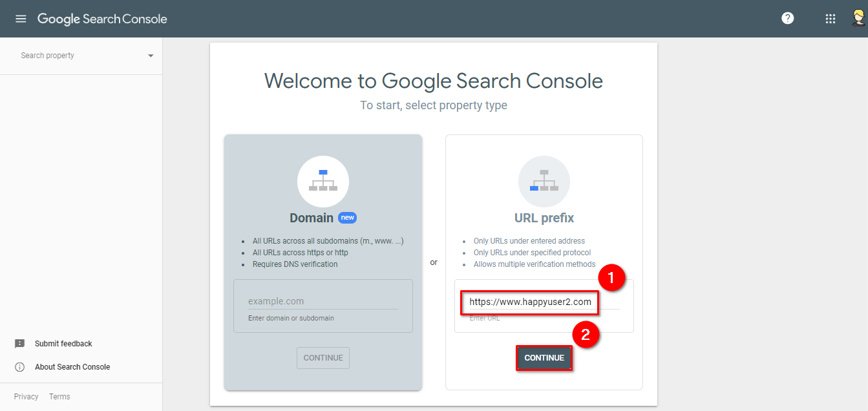Click 'All URLs across https or http' text
This screenshot has height=411, width=868.
point(301,253)
